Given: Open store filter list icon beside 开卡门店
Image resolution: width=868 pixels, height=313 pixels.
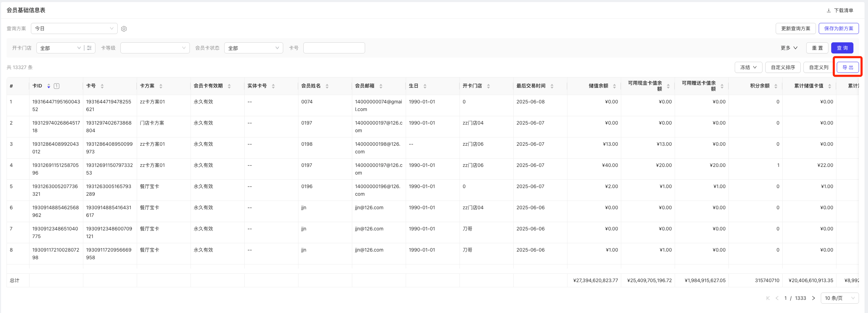Looking at the screenshot, I should coord(90,48).
